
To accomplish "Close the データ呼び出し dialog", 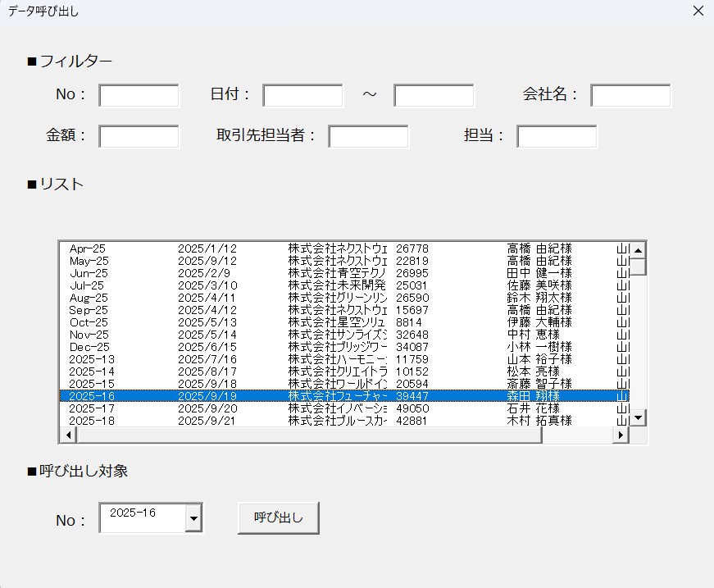I will 698,11.
